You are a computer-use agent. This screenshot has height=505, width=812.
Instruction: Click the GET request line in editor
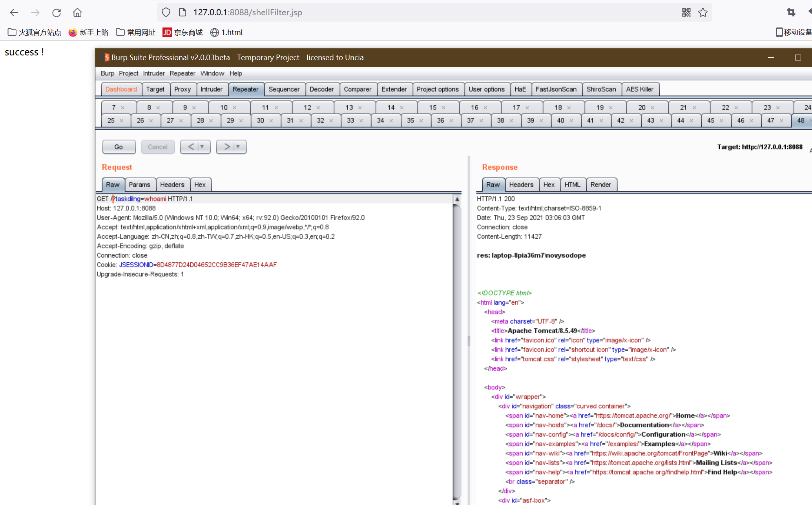pyautogui.click(x=274, y=199)
